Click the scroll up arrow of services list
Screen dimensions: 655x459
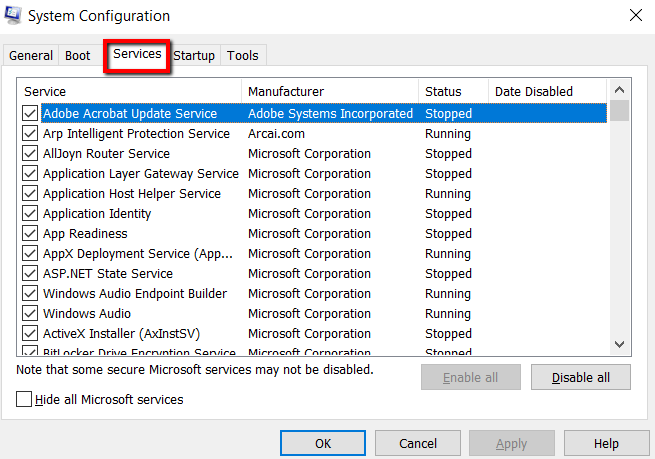click(x=620, y=91)
